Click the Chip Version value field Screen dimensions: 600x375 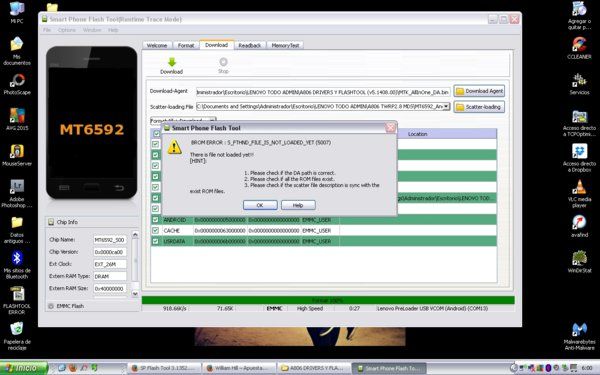[110, 252]
